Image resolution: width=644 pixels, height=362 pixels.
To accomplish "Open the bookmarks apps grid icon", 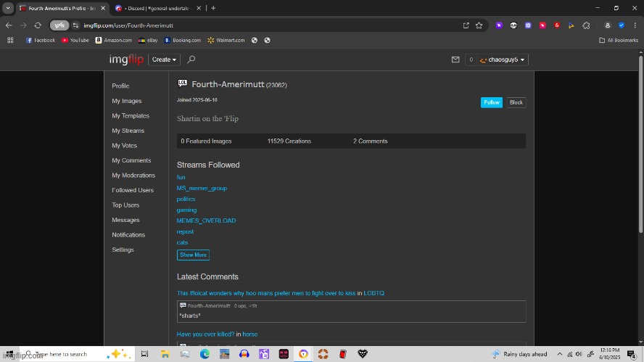I will click(x=10, y=41).
